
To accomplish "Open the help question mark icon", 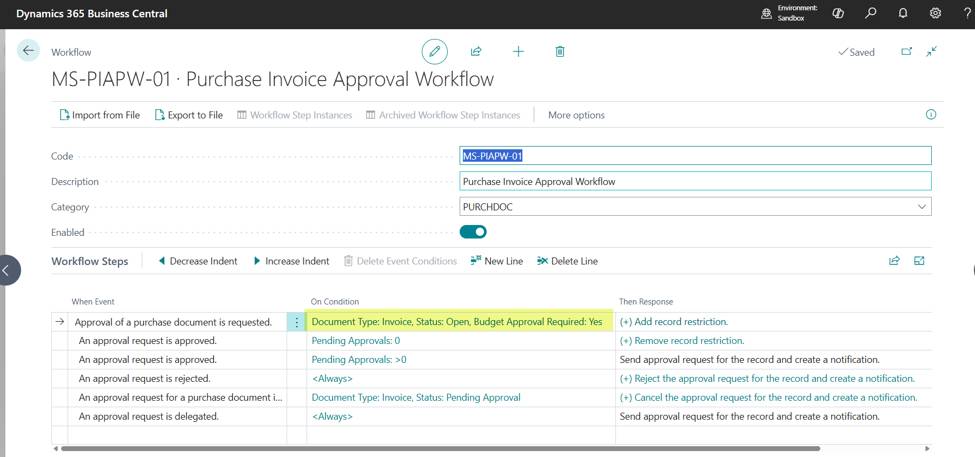I will 966,13.
